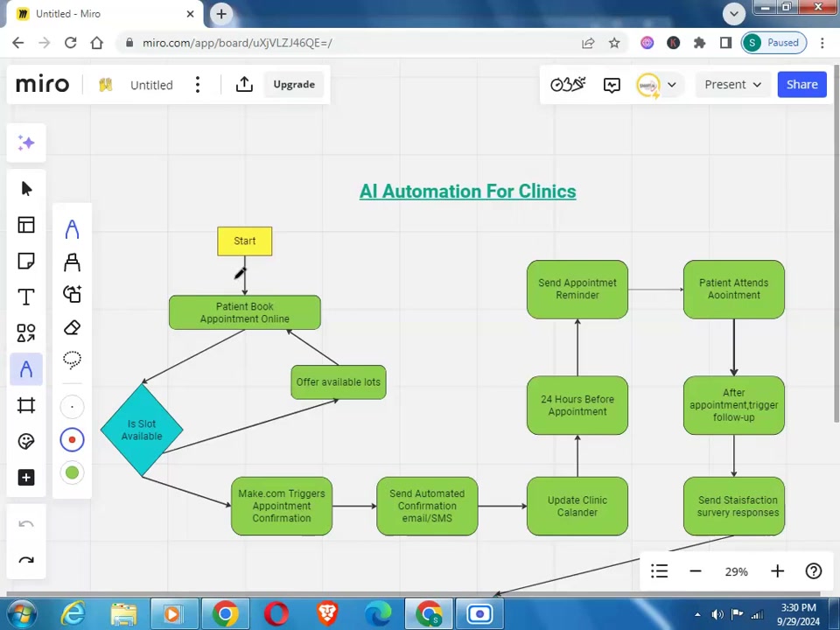Open File Explorer from the taskbar
This screenshot has height=630, width=840.
(x=123, y=614)
